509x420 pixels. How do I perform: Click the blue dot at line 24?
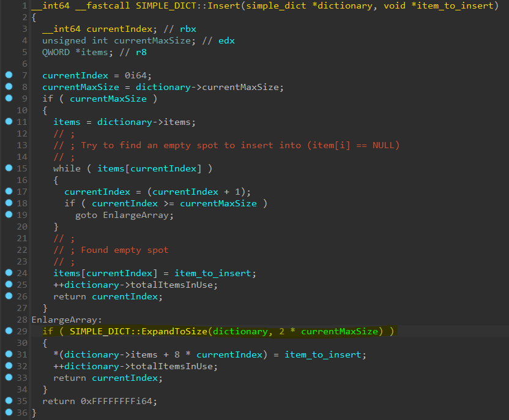[9, 273]
